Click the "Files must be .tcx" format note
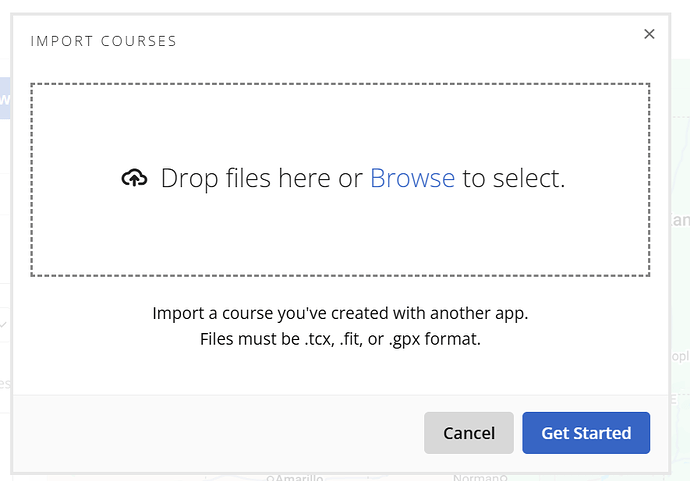 tap(270, 339)
